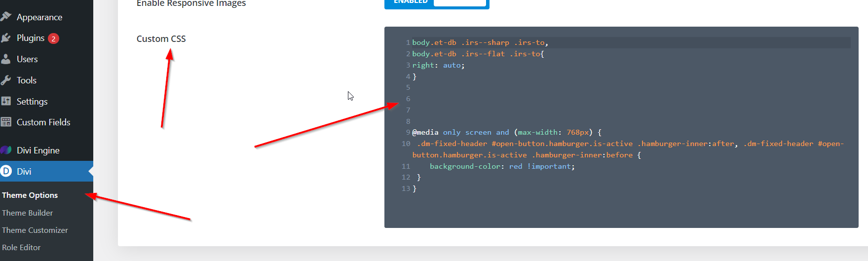
Task: Click 'Enable Responsive Images' label
Action: click(191, 3)
